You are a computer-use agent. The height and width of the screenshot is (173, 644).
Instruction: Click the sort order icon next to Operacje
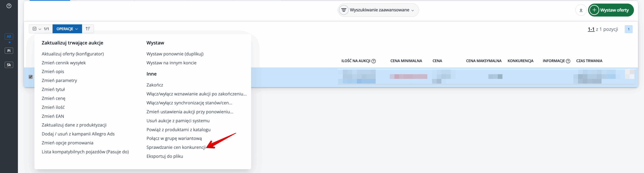pyautogui.click(x=88, y=29)
